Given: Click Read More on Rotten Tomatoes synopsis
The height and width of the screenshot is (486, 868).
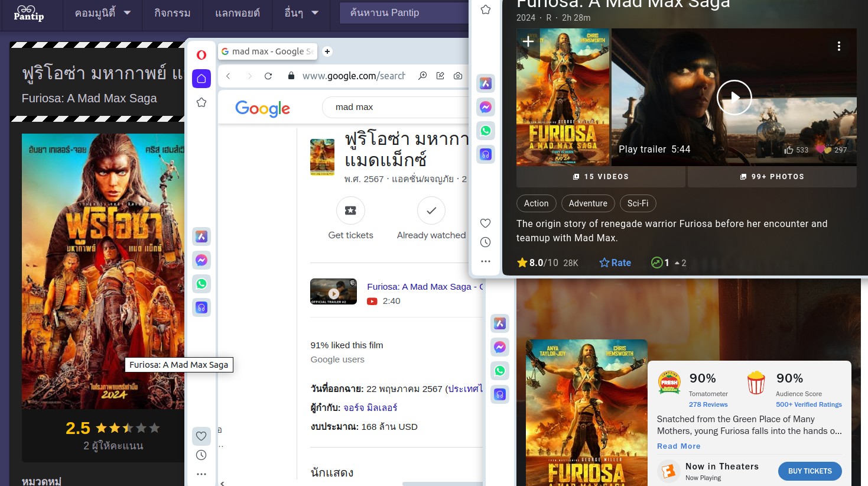Looking at the screenshot, I should (x=679, y=446).
